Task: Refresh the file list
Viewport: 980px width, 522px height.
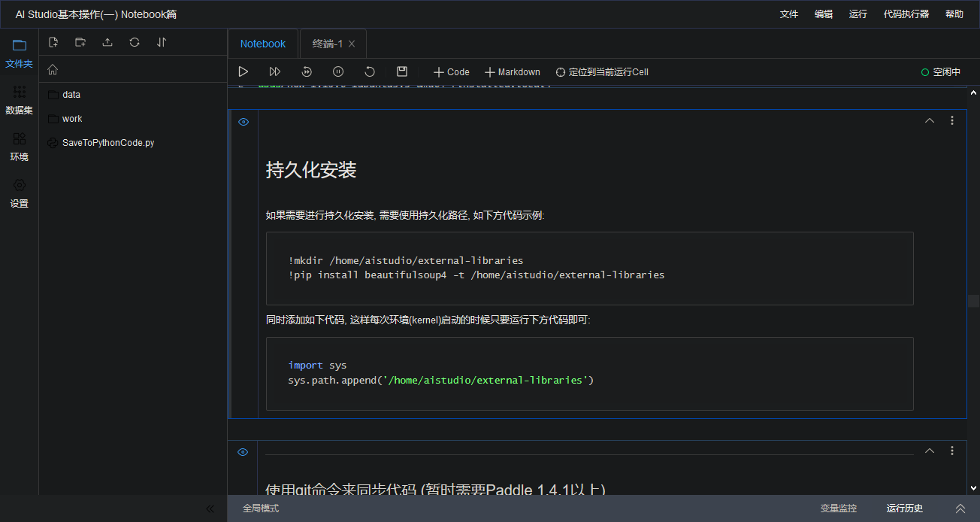Action: coord(135,42)
